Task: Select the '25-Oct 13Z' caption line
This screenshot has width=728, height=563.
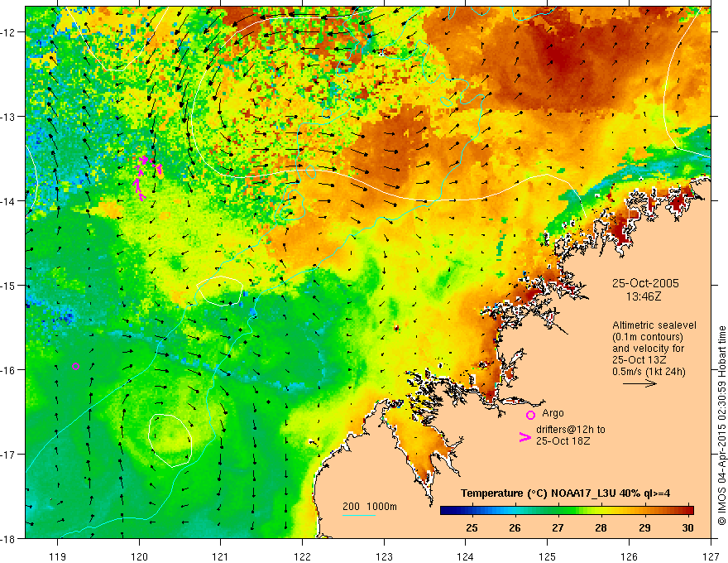Action: [x=639, y=360]
